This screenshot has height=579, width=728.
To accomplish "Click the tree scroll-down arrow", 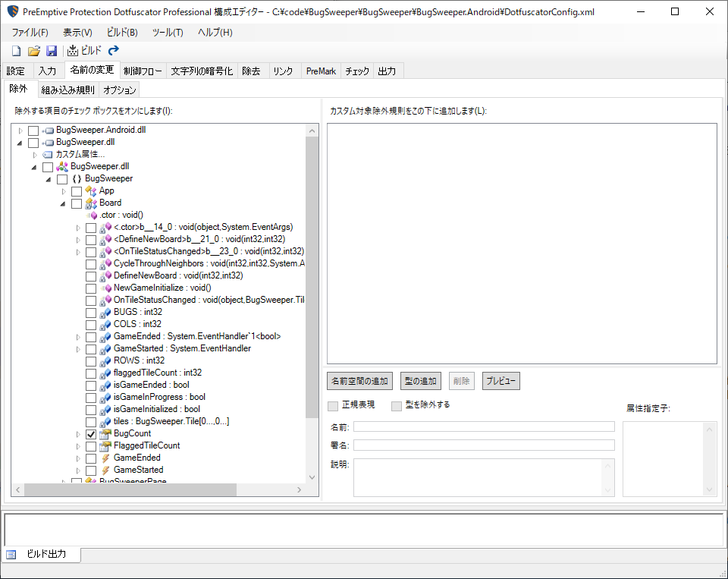I will 312,477.
